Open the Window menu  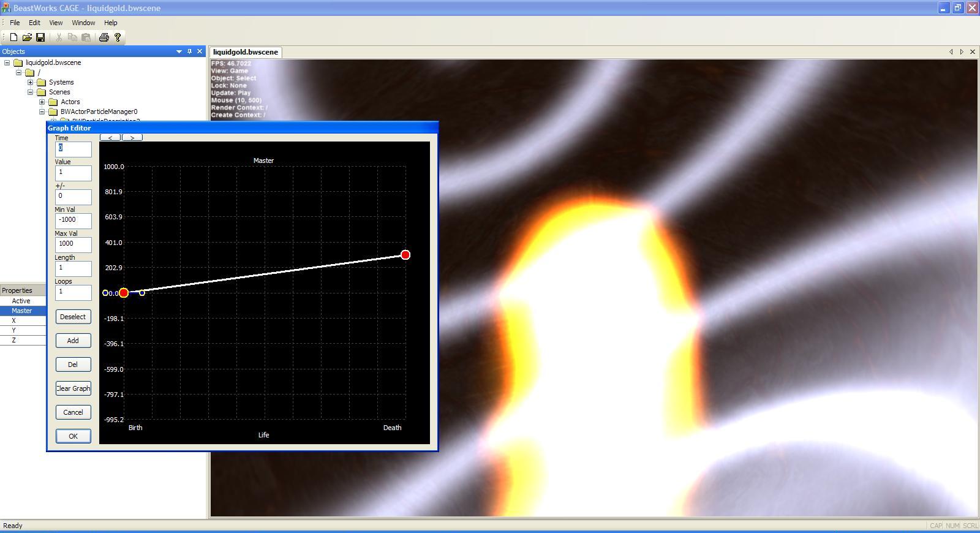(x=83, y=23)
